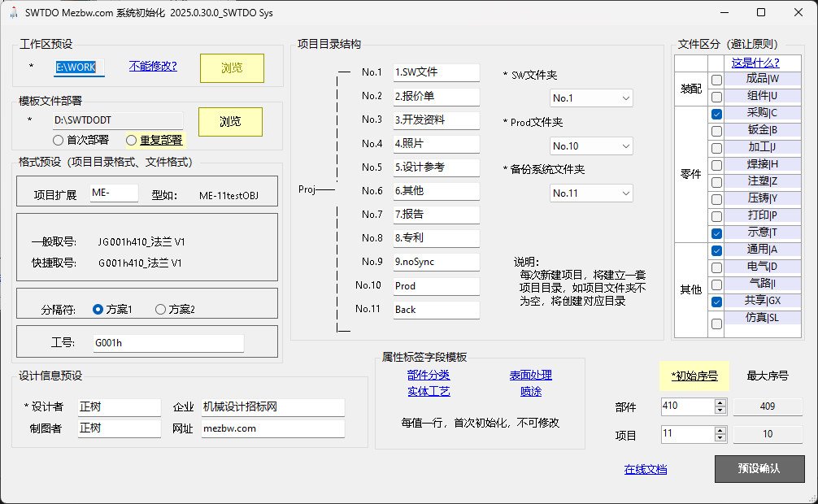The width and height of the screenshot is (818, 504).
Task: Check the 成品|W checkbox
Action: pyautogui.click(x=716, y=80)
